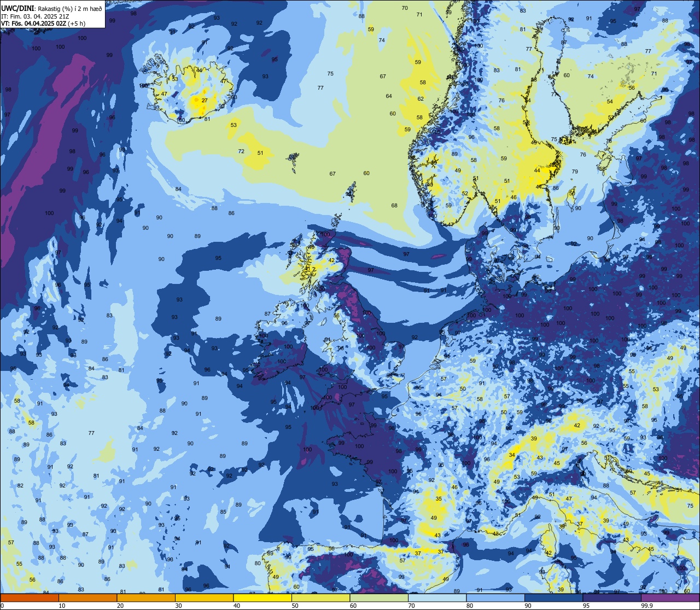
Task: Click the 60–70 light green legend swatch
Action: click(x=379, y=597)
